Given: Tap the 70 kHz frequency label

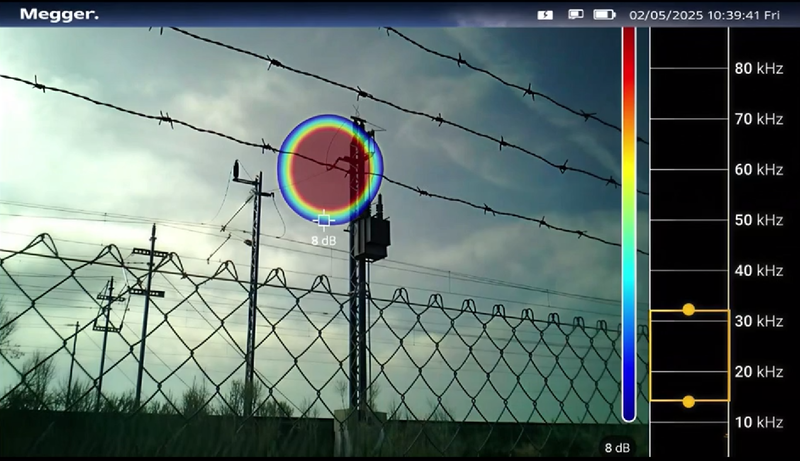Looking at the screenshot, I should [x=759, y=119].
